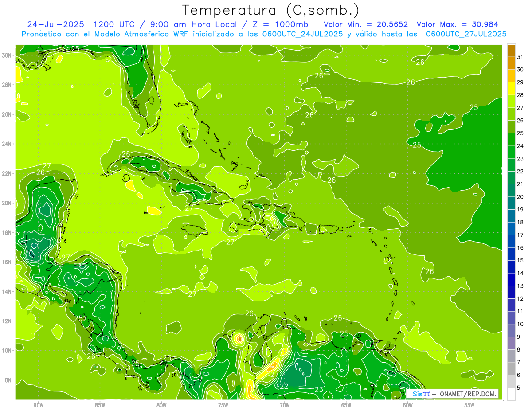Image resolution: width=532 pixels, height=411 pixels.
Task: Click the purple legend swatch between 9 and 10
Action: pos(511,330)
